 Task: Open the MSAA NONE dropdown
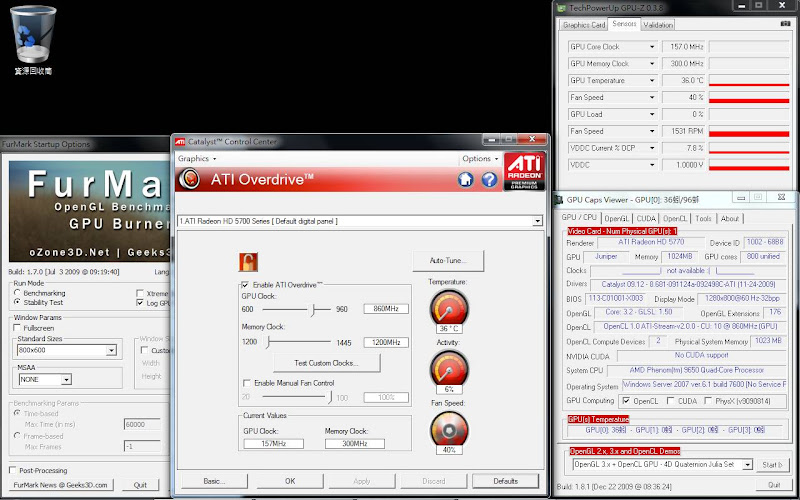click(66, 380)
